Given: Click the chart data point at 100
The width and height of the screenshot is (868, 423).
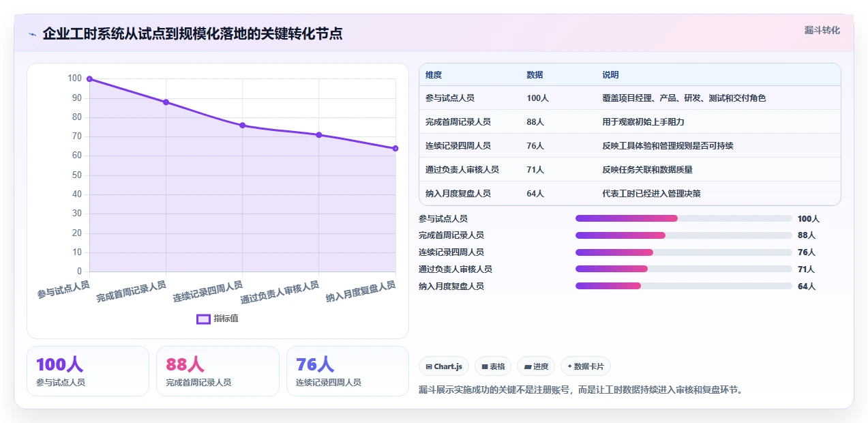Looking at the screenshot, I should 89,79.
